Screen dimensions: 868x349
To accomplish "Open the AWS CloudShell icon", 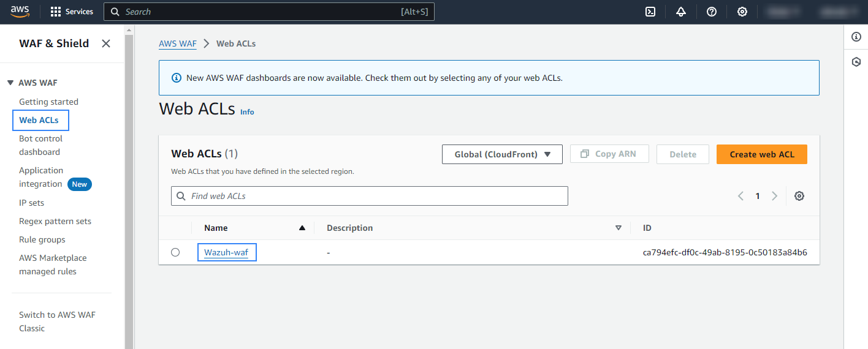I will coord(650,12).
